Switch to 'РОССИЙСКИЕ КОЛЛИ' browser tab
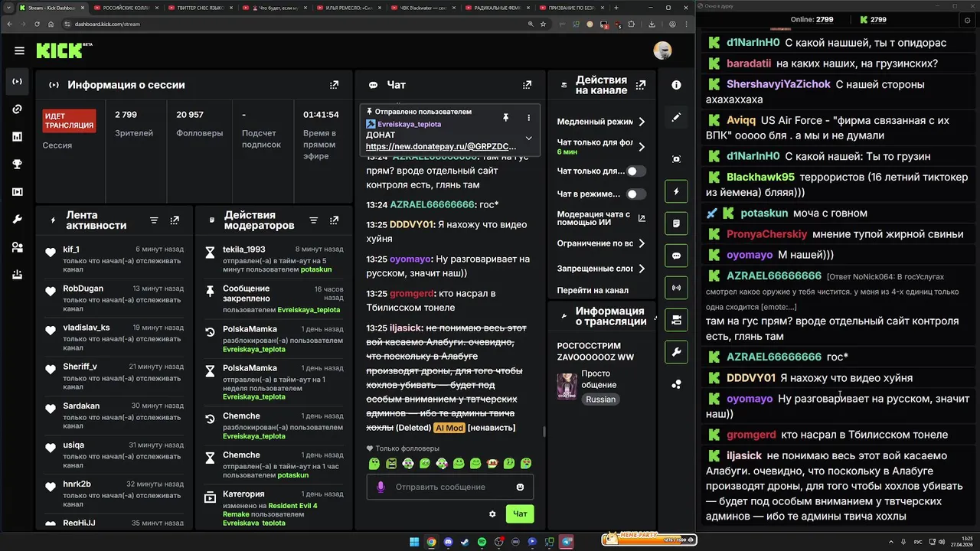The height and width of the screenshot is (551, 980). pyautogui.click(x=126, y=8)
